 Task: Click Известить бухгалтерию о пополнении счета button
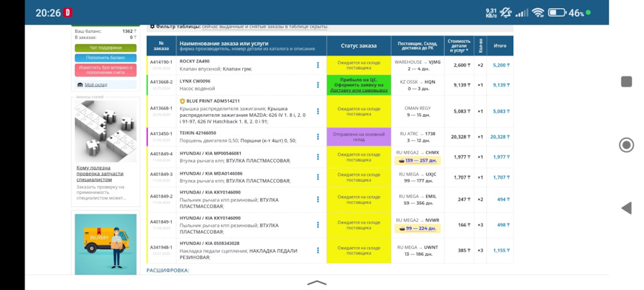105,70
